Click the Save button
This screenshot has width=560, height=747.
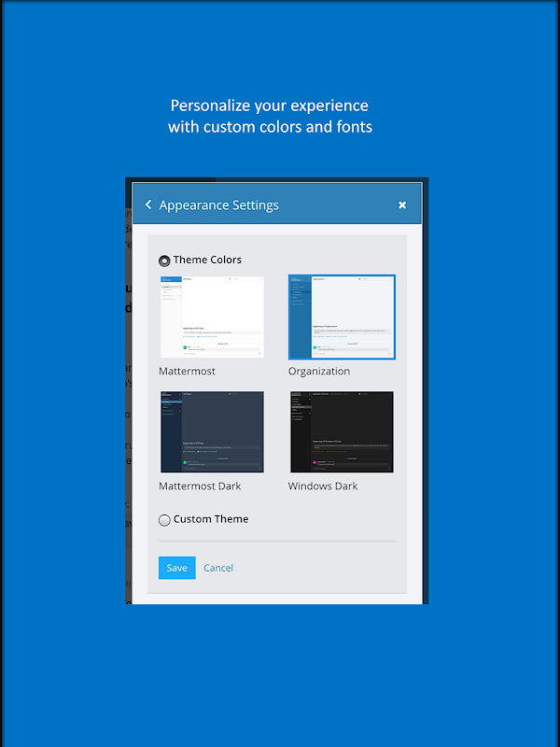(x=176, y=568)
